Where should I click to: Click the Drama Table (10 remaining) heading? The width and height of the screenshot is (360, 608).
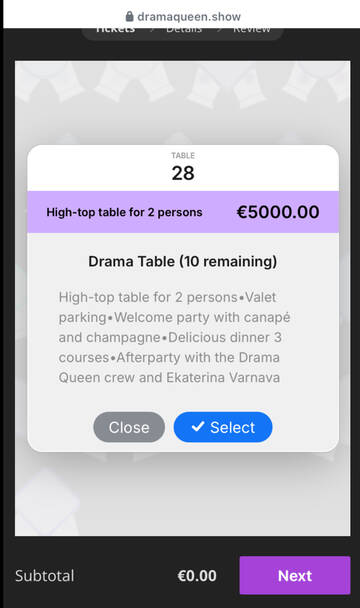183,262
